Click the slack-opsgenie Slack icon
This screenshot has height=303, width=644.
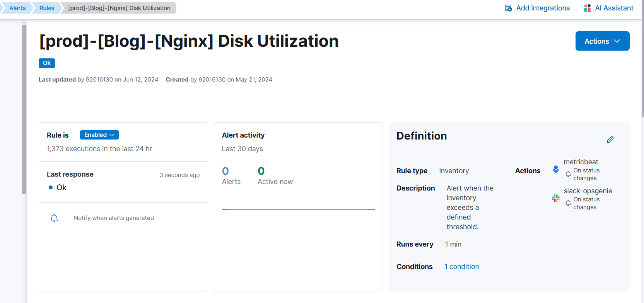556,198
